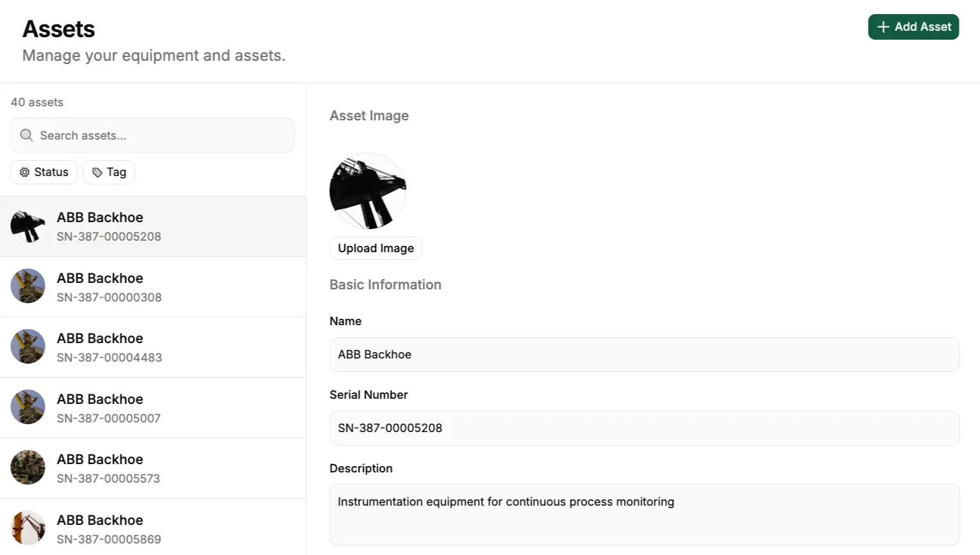Viewport: 980px width, 555px height.
Task: Click into the Name text field
Action: coord(644,355)
